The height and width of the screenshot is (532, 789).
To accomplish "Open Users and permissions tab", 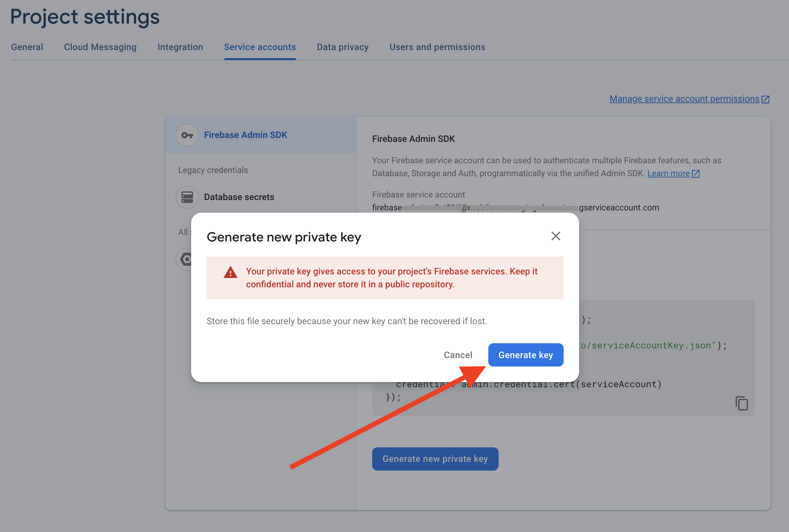I will (x=438, y=47).
